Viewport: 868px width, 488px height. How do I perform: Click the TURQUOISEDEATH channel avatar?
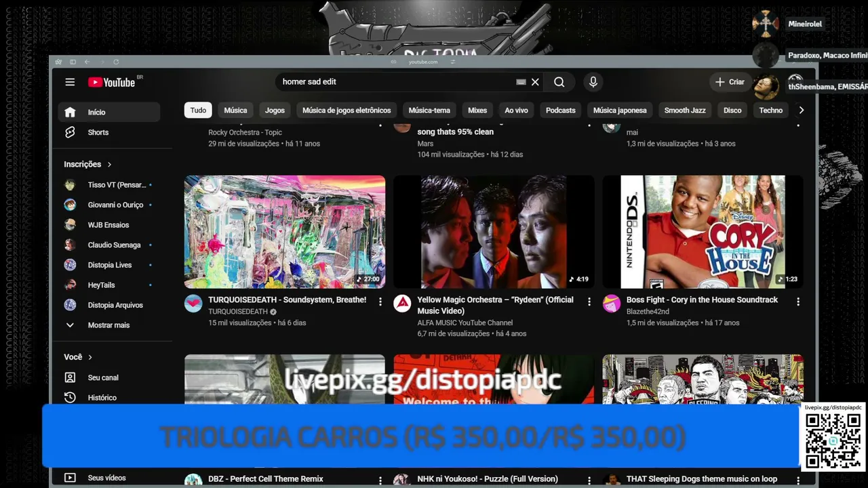tap(193, 303)
